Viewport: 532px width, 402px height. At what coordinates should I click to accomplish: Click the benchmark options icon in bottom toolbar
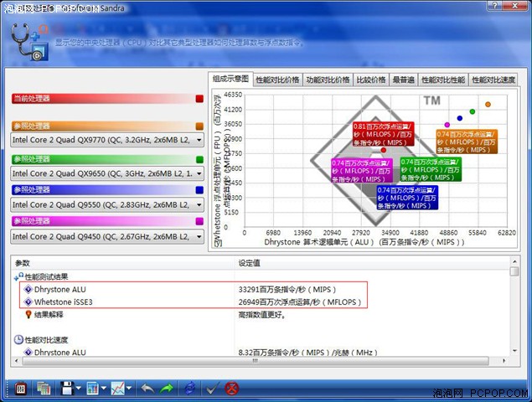coord(21,389)
